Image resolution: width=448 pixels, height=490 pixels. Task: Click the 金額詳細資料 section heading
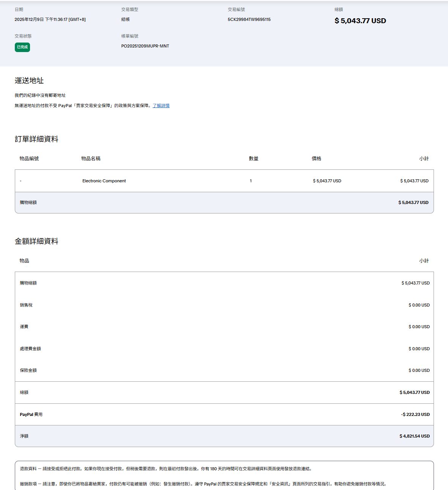coord(36,241)
